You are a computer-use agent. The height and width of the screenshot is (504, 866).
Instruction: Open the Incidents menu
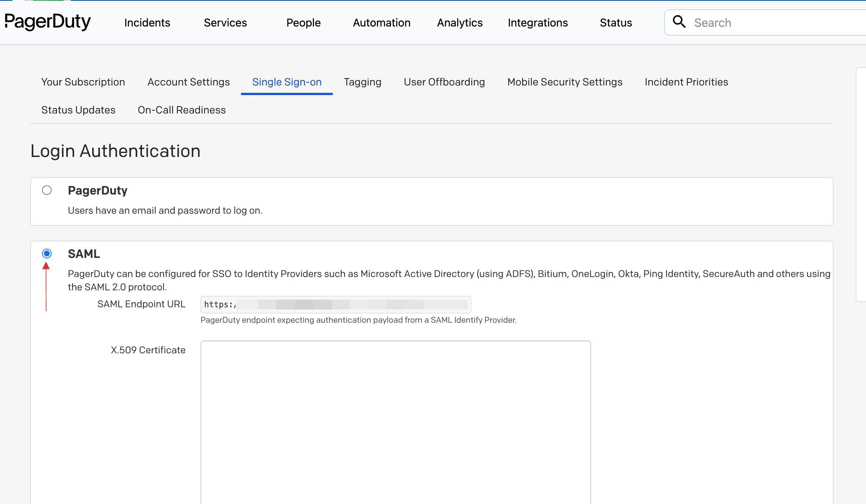pos(147,23)
